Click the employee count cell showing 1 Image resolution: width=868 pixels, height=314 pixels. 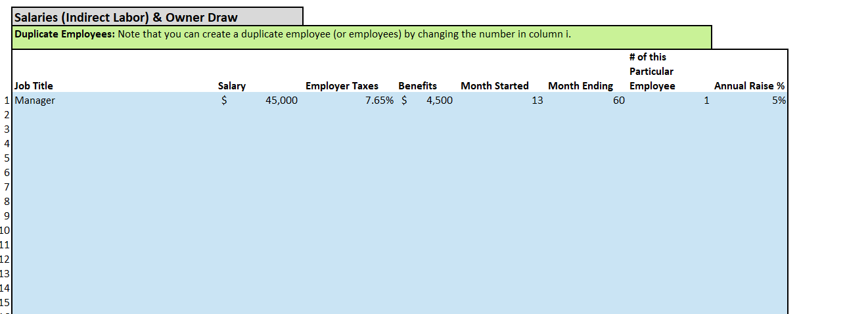click(706, 101)
